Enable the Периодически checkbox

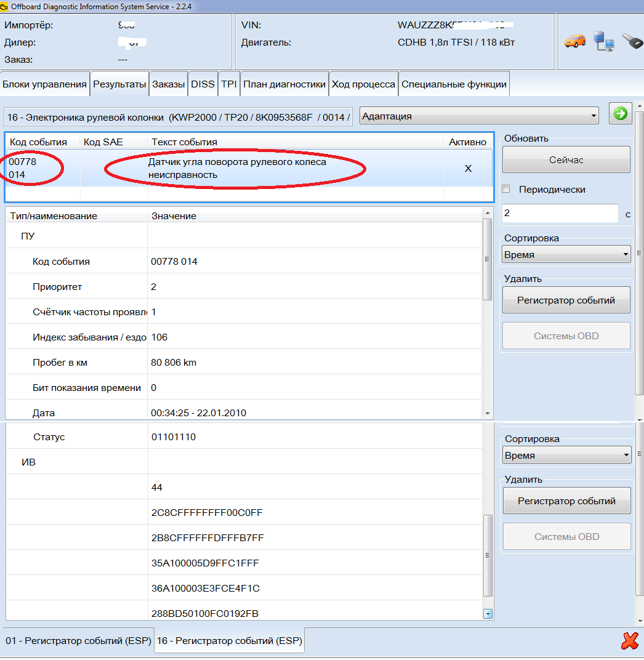[x=506, y=189]
